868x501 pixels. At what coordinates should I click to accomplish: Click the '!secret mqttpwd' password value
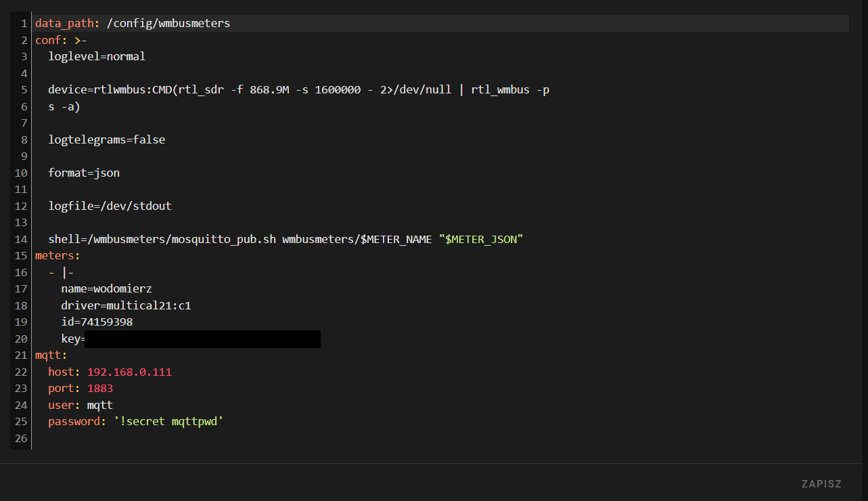[168, 422]
